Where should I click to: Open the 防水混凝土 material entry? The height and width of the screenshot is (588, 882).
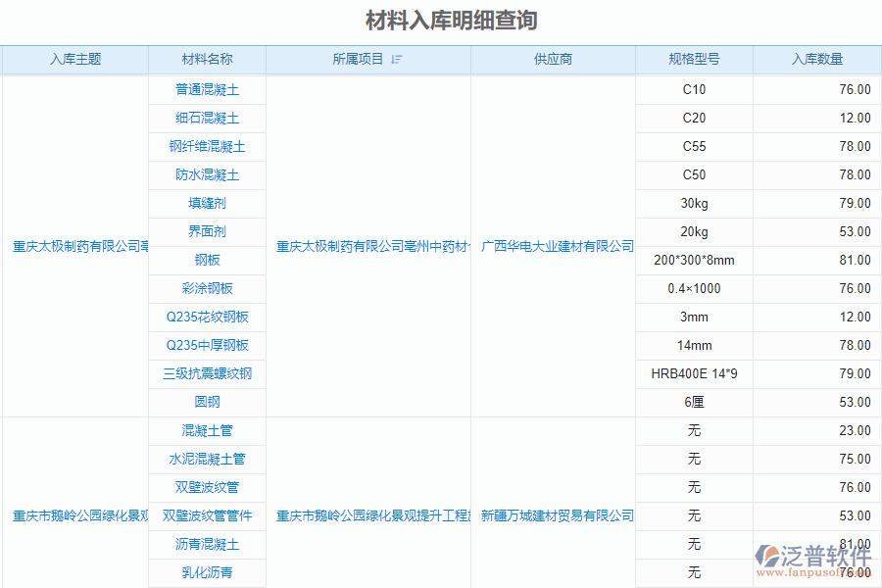tap(207, 174)
